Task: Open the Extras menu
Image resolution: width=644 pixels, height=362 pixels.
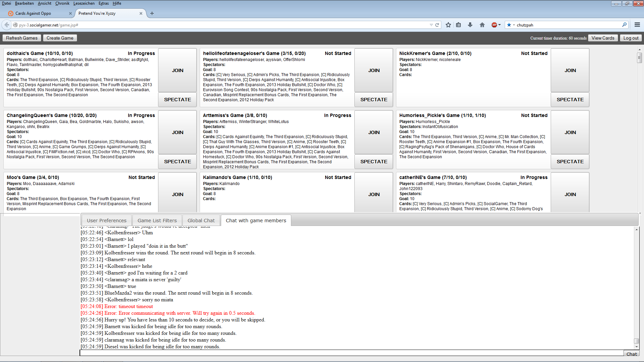Action: click(x=104, y=3)
